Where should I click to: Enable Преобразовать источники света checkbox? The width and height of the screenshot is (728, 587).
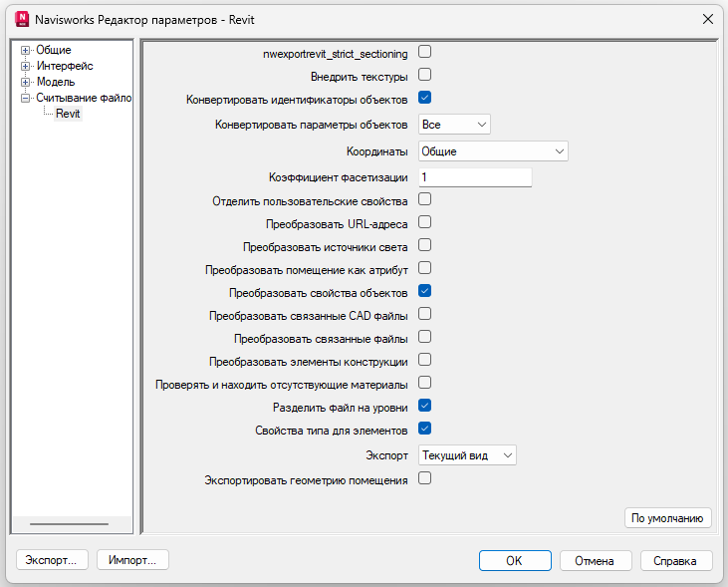424,245
